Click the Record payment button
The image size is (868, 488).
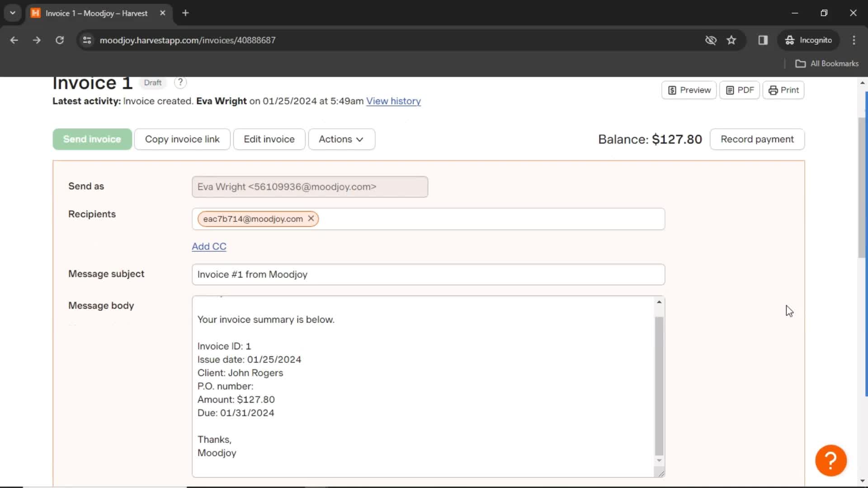click(x=758, y=139)
